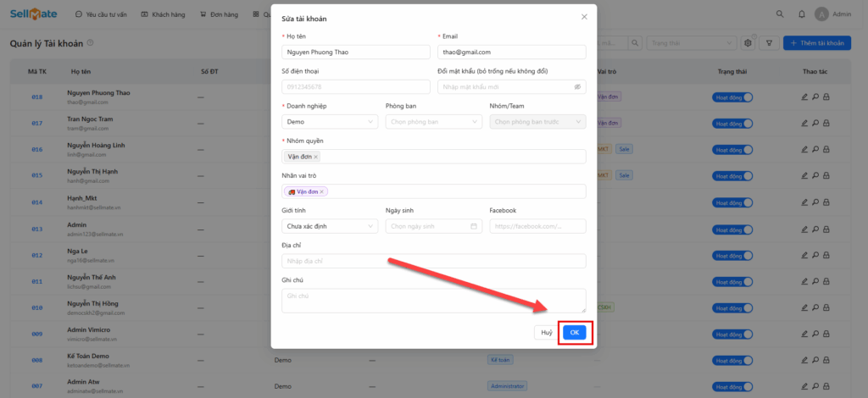Screen dimensions: 868x398
Task: Open the notifications bell
Action: 802,14
